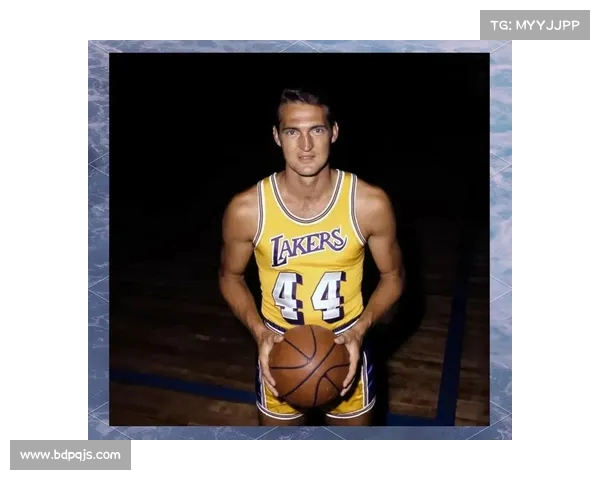Click the marble frame's bottom-left corner
Screen dimensions: 600x480
click(98, 431)
